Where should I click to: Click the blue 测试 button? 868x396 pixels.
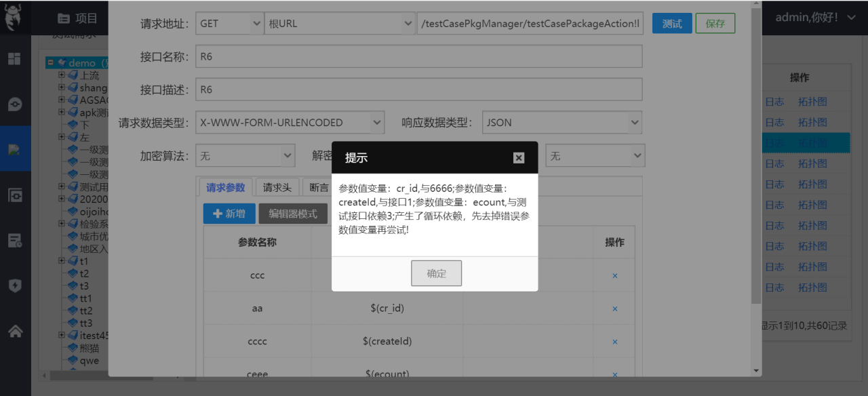click(x=672, y=23)
